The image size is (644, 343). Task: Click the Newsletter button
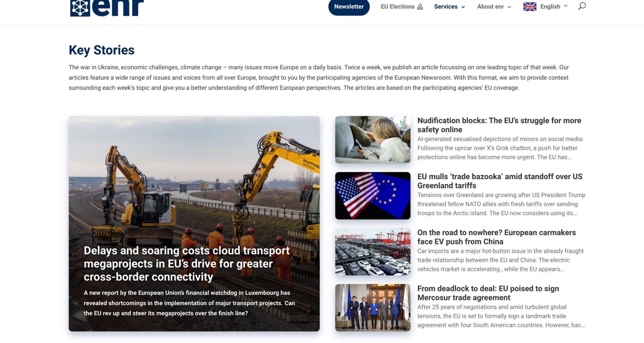[x=349, y=6]
